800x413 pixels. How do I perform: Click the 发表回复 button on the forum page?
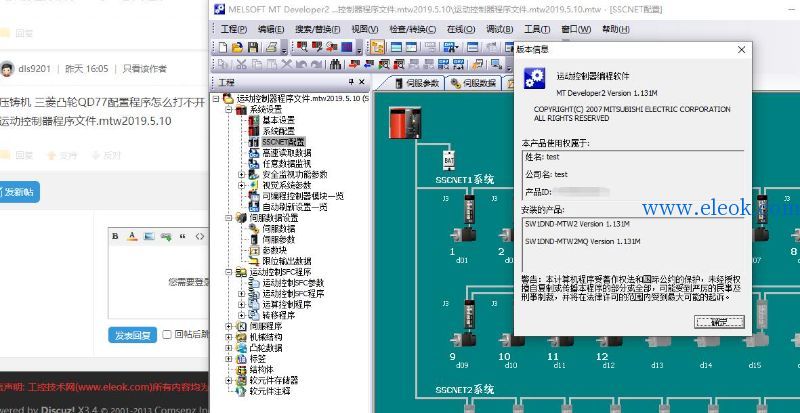(x=132, y=335)
